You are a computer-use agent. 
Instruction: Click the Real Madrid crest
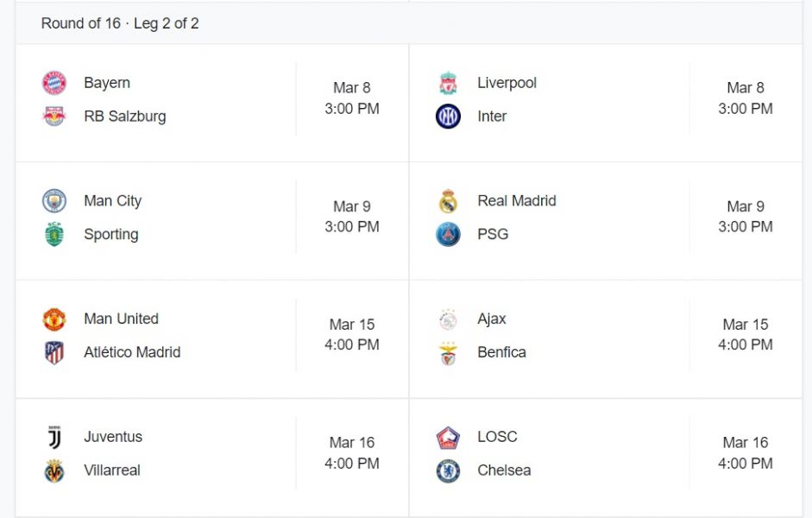click(448, 201)
